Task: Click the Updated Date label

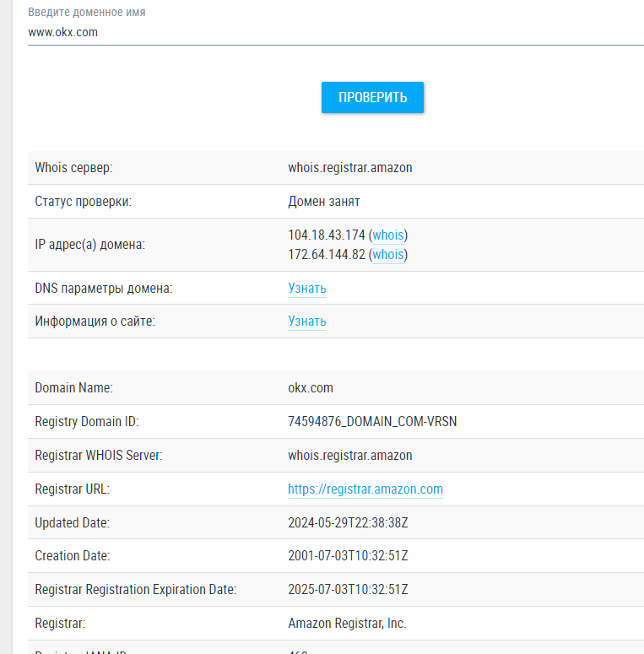Action: (x=72, y=522)
